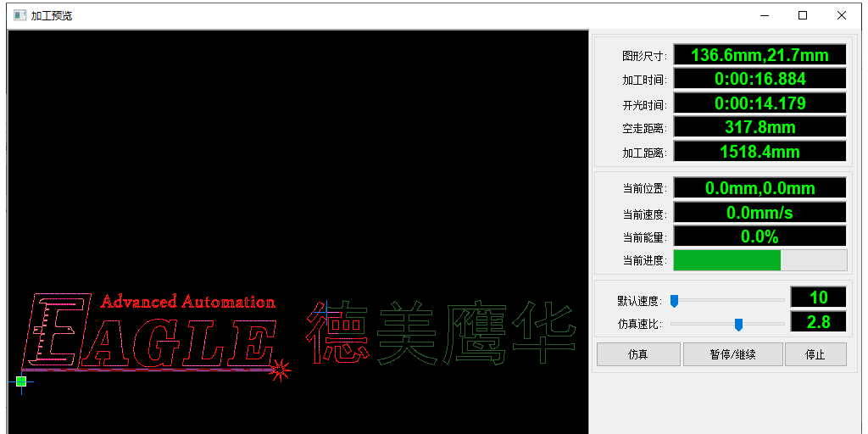Adjust the 默认速度 slider handle
The image size is (868, 434).
(674, 301)
